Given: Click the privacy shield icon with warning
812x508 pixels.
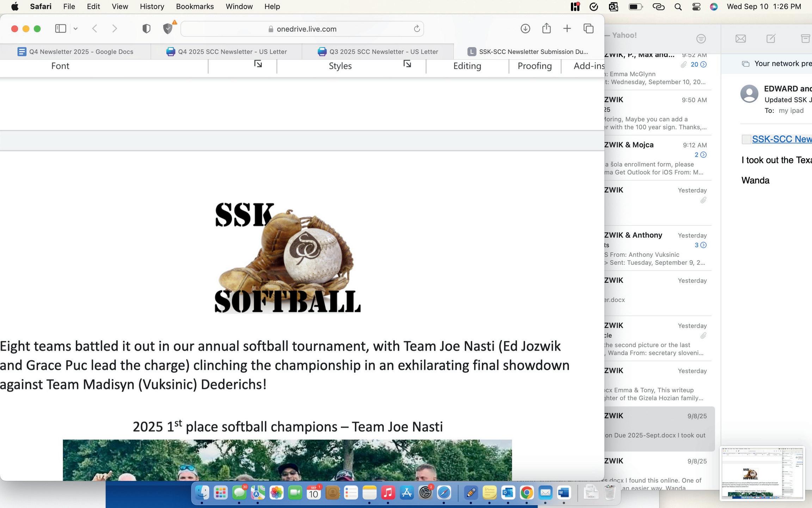Looking at the screenshot, I should 168,28.
